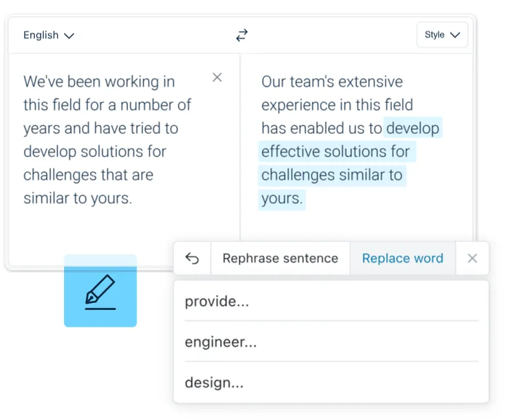This screenshot has width=511, height=420.
Task: Expand the Style dropdown menu
Action: (442, 35)
